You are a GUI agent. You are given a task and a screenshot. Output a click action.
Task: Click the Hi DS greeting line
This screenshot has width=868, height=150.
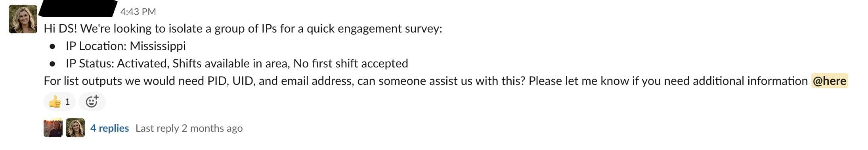pyautogui.click(x=243, y=29)
